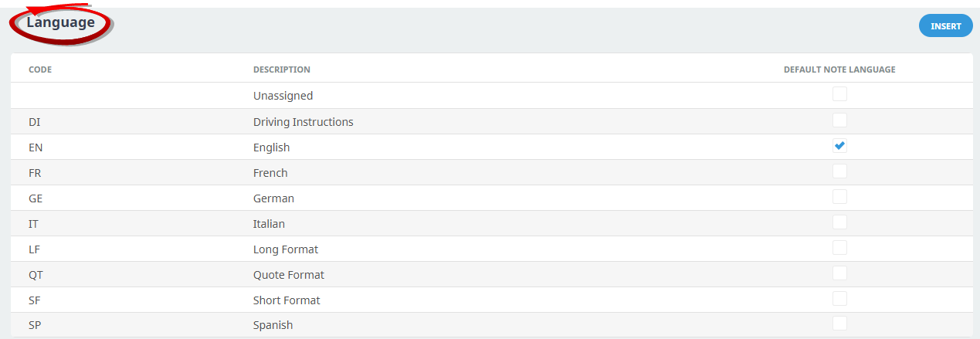Select Quote Format default language checkbox
This screenshot has height=339, width=980.
[839, 273]
